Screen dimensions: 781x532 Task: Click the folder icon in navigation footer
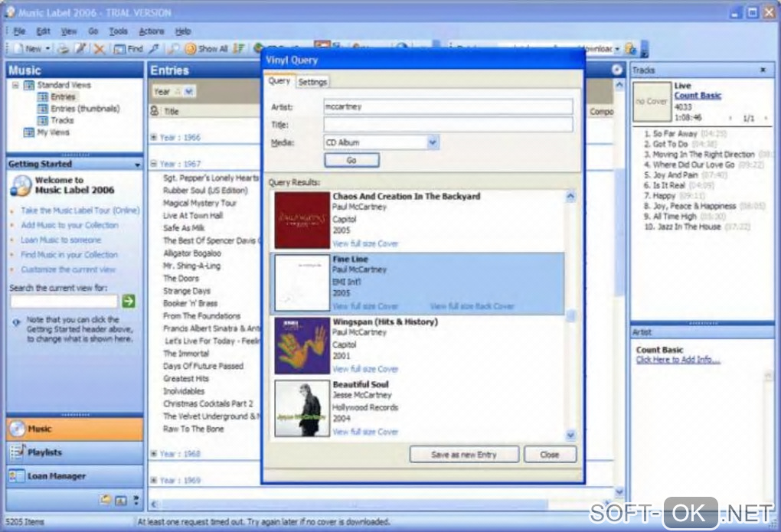[x=105, y=500]
